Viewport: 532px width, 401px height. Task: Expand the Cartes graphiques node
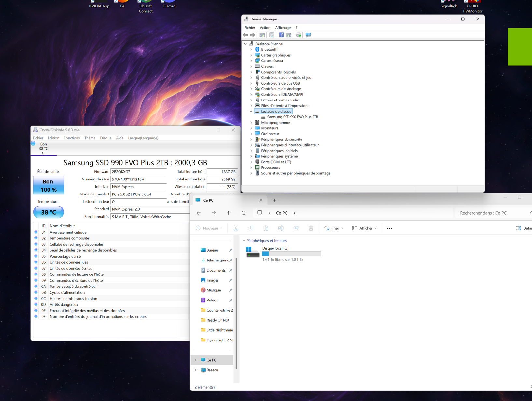[x=251, y=55]
